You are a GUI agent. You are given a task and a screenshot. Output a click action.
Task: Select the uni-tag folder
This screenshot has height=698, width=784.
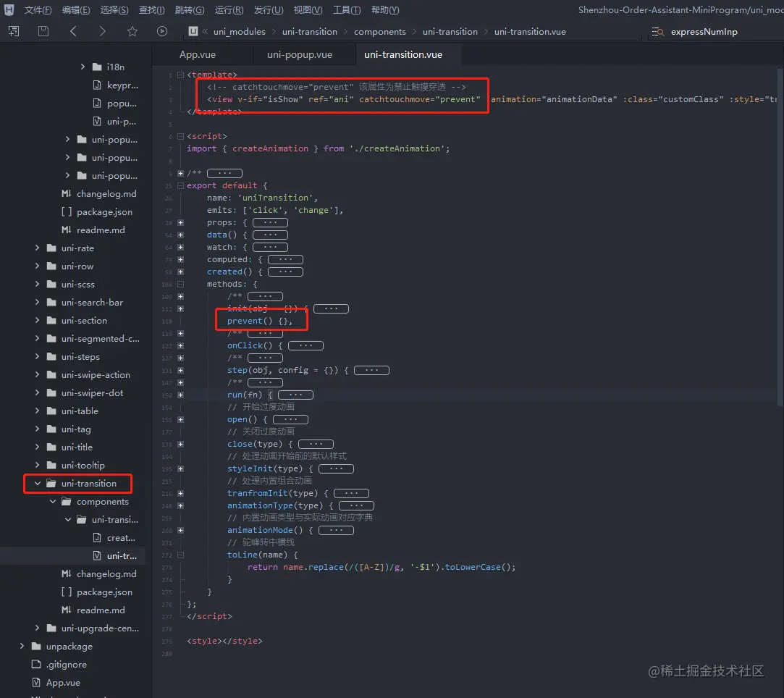pos(76,429)
